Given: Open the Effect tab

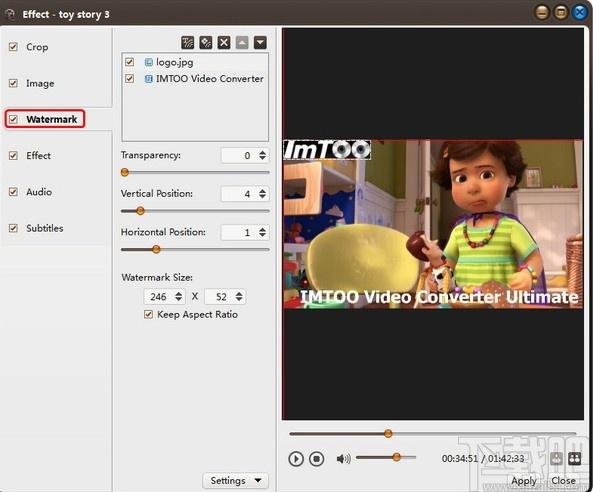Looking at the screenshot, I should (x=38, y=155).
